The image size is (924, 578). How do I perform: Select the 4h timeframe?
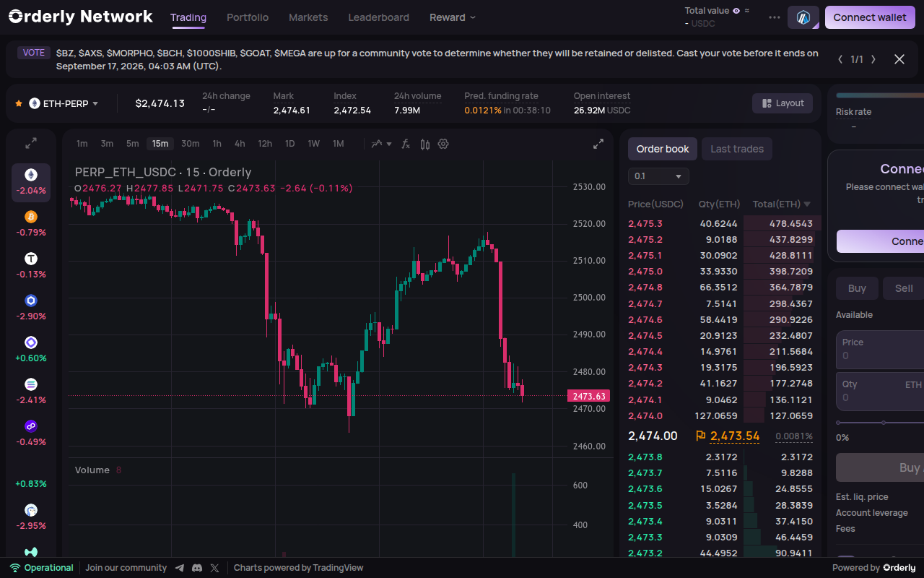(240, 144)
